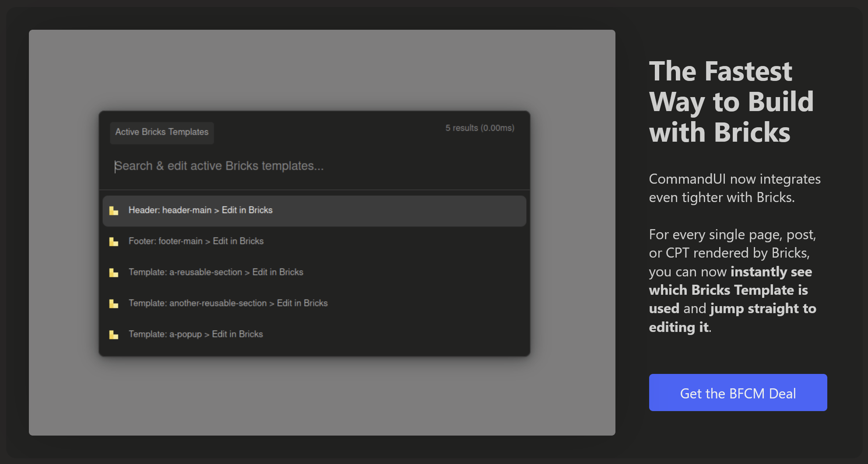This screenshot has width=868, height=464.
Task: Click the icon beside Template: another-reusable-section
Action: [x=114, y=304]
